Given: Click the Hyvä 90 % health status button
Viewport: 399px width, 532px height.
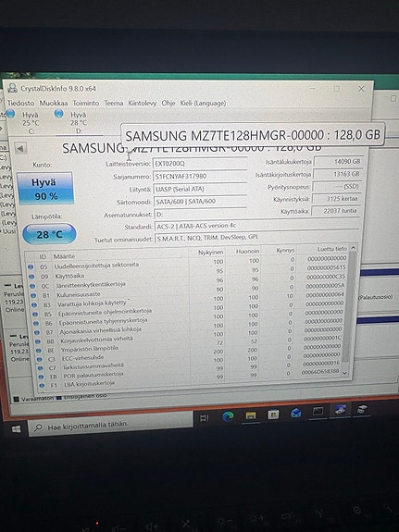Looking at the screenshot, I should [x=45, y=189].
